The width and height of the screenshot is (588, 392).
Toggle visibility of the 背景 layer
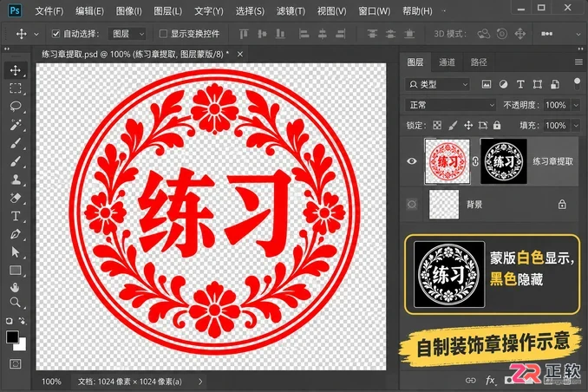coord(412,205)
